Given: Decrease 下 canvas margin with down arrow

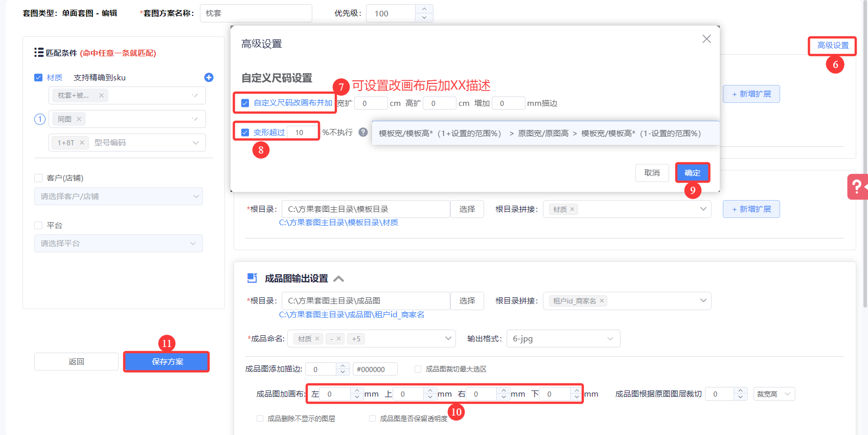Looking at the screenshot, I should 577,397.
